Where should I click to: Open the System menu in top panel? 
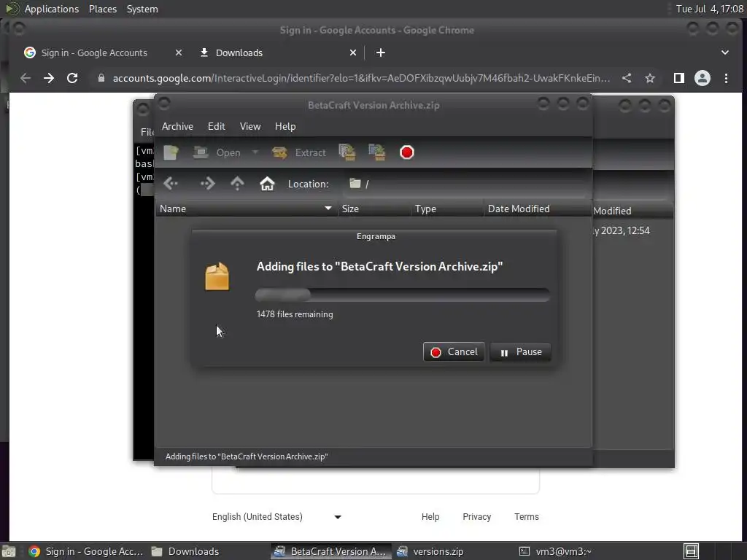click(142, 9)
